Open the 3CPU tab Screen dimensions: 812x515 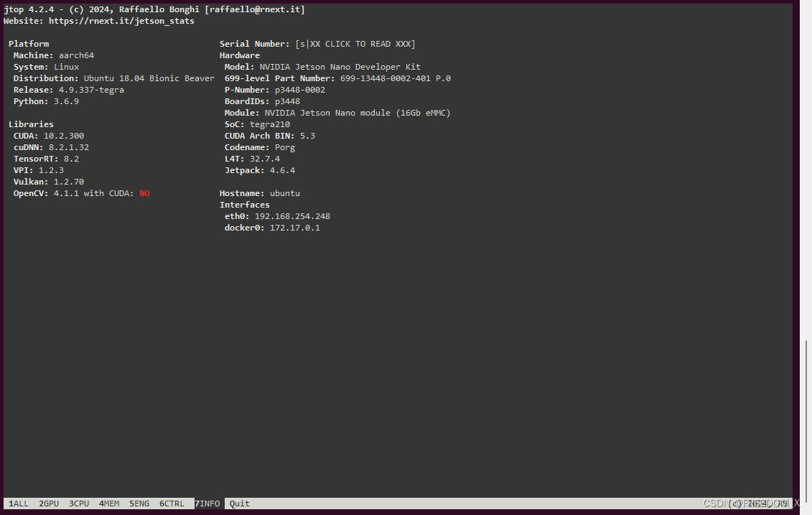coord(79,504)
